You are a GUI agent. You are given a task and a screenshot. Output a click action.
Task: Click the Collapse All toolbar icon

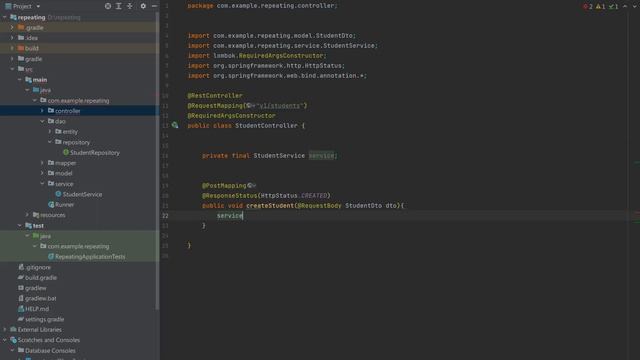130,6
